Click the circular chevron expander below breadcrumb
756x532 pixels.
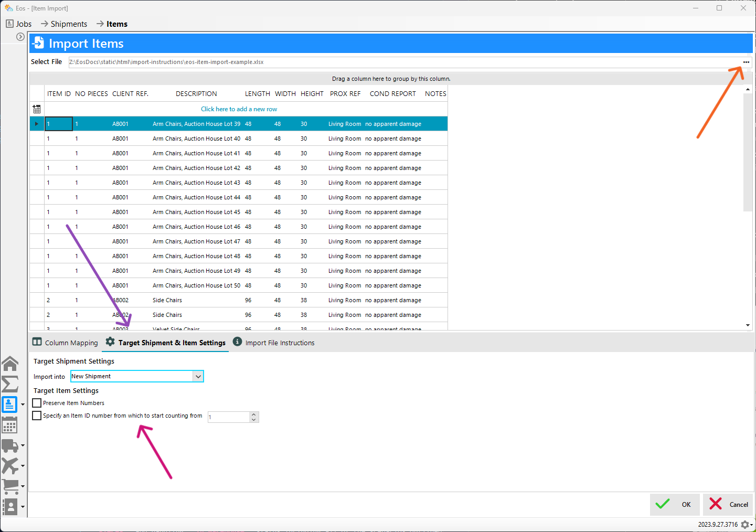click(x=20, y=37)
